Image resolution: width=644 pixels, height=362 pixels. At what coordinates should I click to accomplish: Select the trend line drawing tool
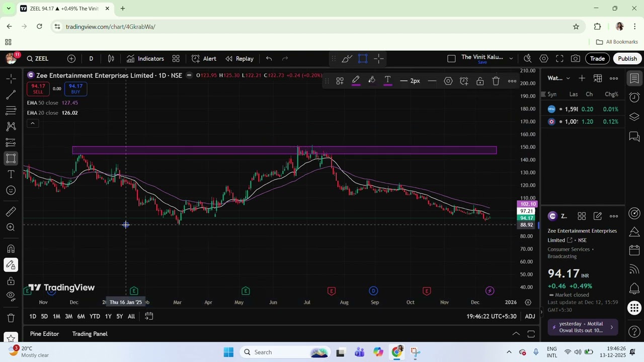click(x=11, y=95)
